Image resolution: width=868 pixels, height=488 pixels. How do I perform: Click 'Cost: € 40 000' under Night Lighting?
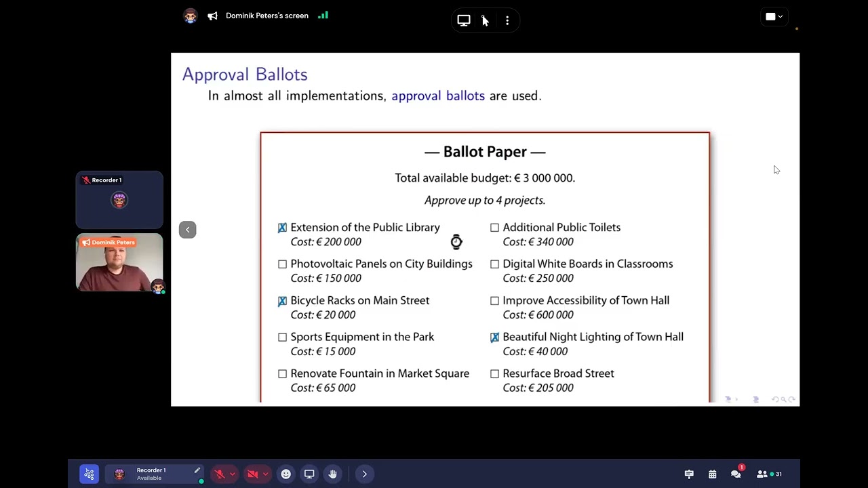tap(535, 352)
